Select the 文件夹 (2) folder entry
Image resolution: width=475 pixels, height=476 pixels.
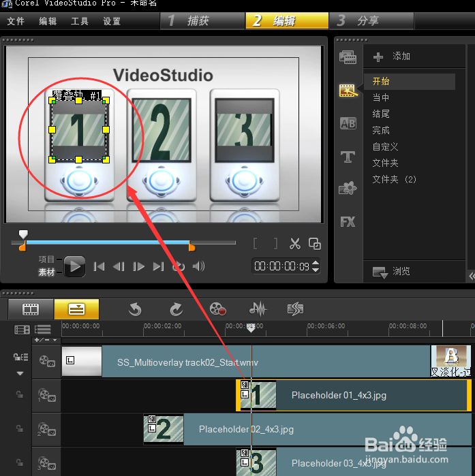point(394,179)
